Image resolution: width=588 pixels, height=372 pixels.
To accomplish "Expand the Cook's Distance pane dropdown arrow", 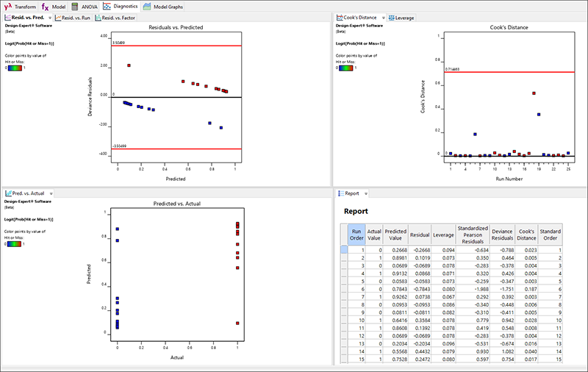I will pyautogui.click(x=381, y=17).
